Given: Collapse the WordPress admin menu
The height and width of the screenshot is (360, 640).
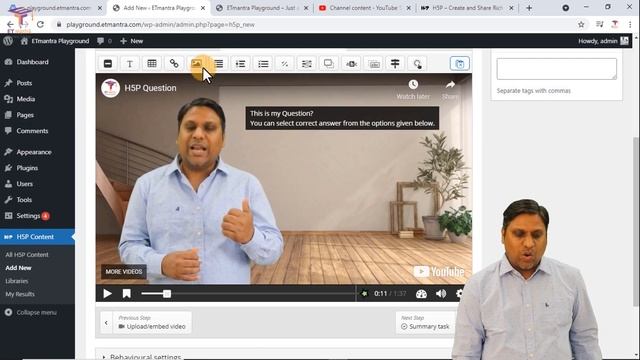Looking at the screenshot, I should [x=31, y=312].
